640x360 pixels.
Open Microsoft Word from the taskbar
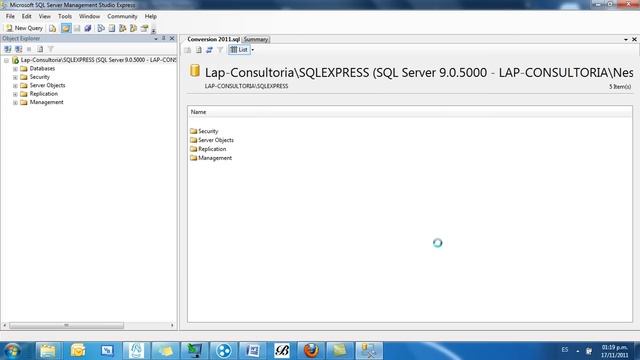pyautogui.click(x=253, y=351)
